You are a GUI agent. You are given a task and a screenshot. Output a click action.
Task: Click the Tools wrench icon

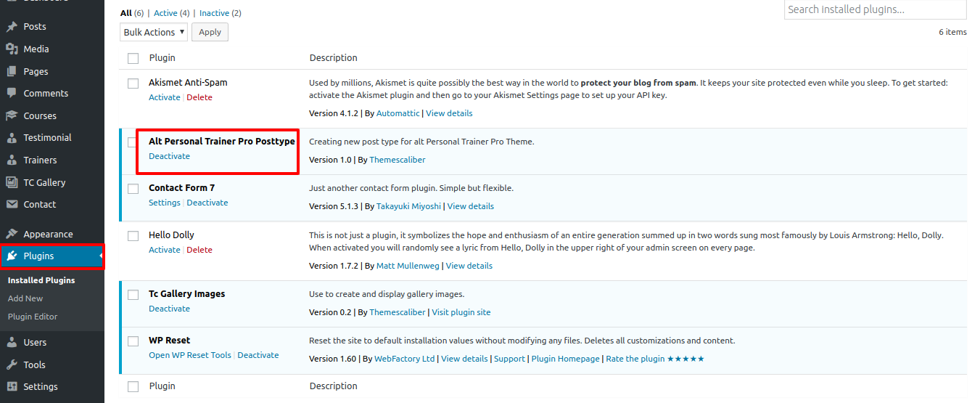click(12, 365)
